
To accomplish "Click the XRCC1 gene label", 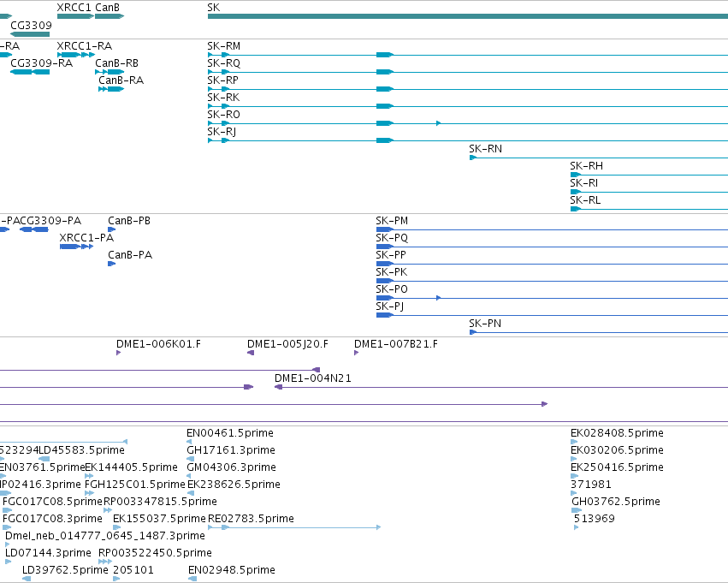I will [x=74, y=8].
